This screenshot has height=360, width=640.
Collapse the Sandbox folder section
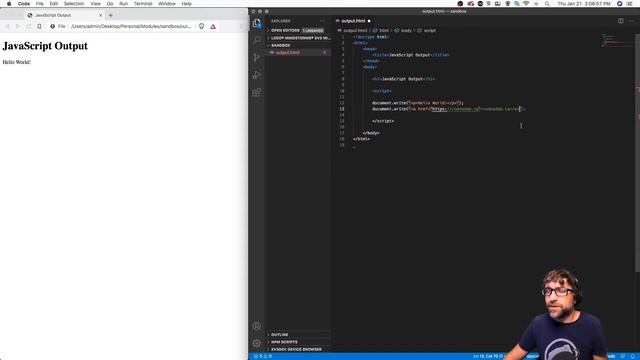pos(298,45)
